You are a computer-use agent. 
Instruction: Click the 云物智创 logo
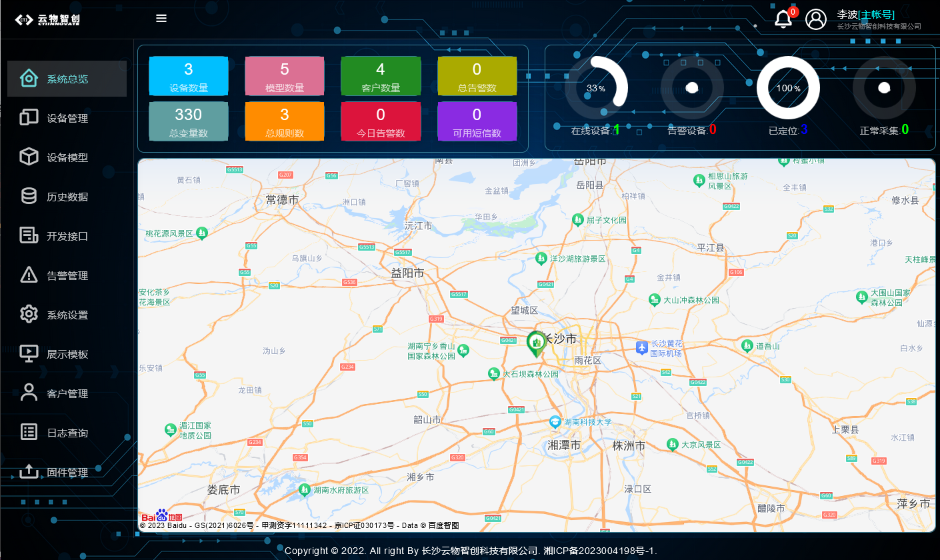47,19
